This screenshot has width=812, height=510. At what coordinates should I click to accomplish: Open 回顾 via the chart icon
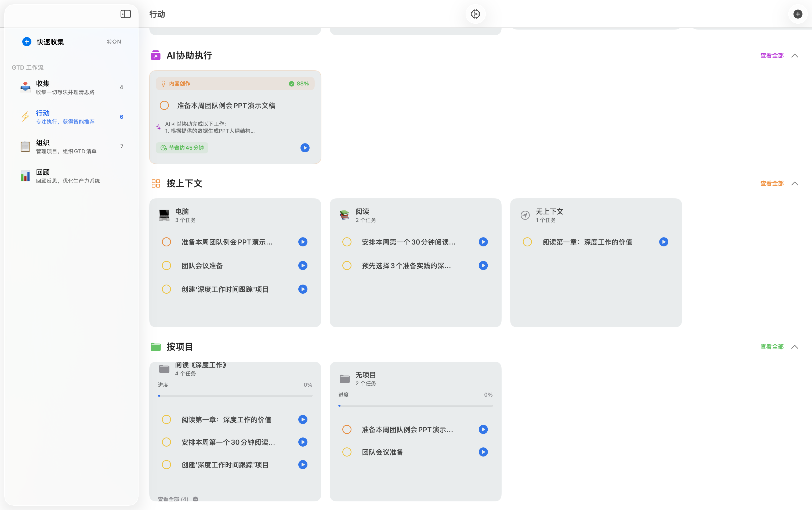pos(25,176)
